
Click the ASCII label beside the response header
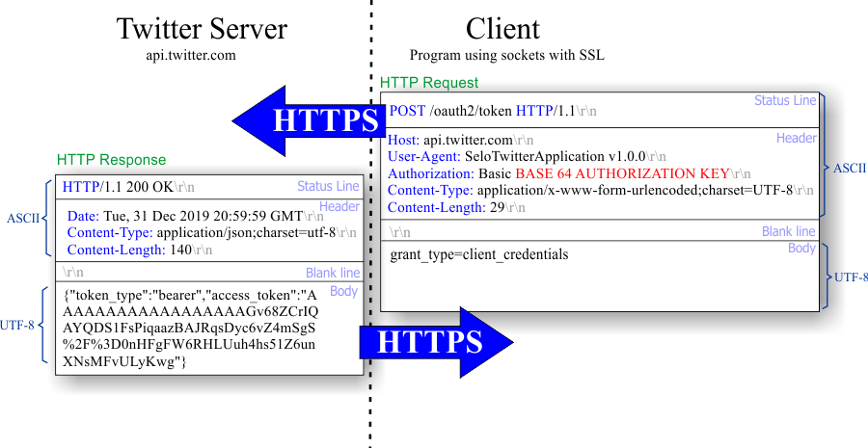(x=23, y=218)
